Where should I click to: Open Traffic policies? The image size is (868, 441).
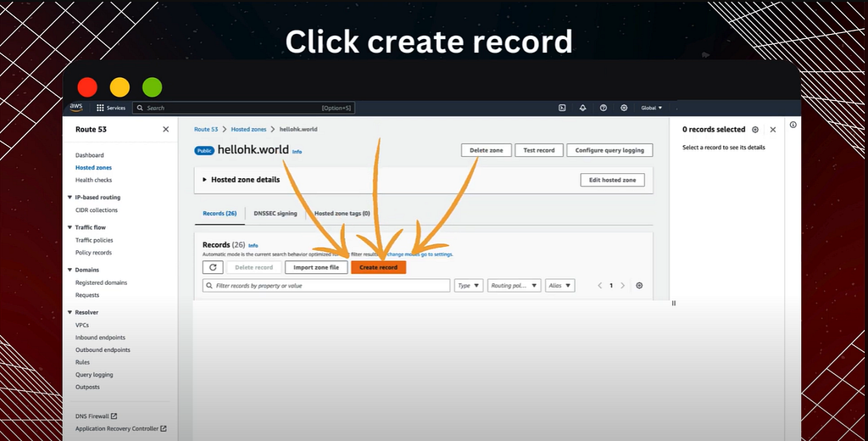[x=94, y=240]
